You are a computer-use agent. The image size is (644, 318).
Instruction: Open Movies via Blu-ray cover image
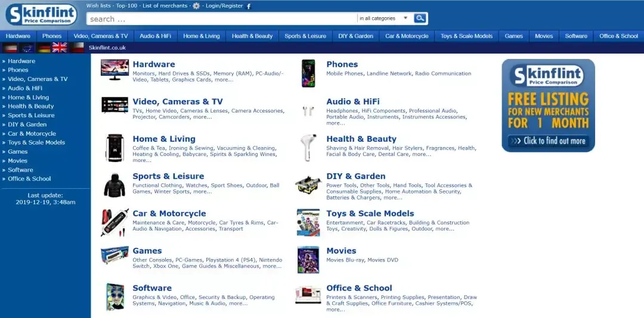[308, 260]
